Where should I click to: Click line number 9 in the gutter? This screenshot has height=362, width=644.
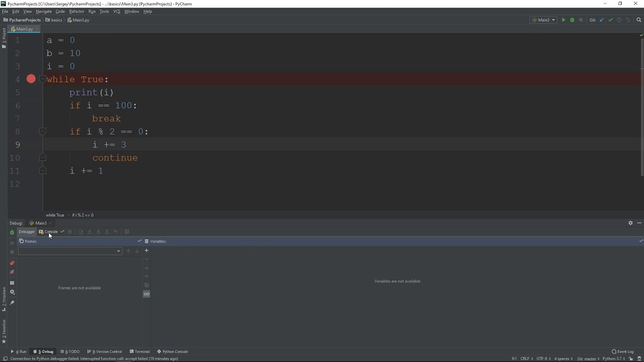pos(17,144)
